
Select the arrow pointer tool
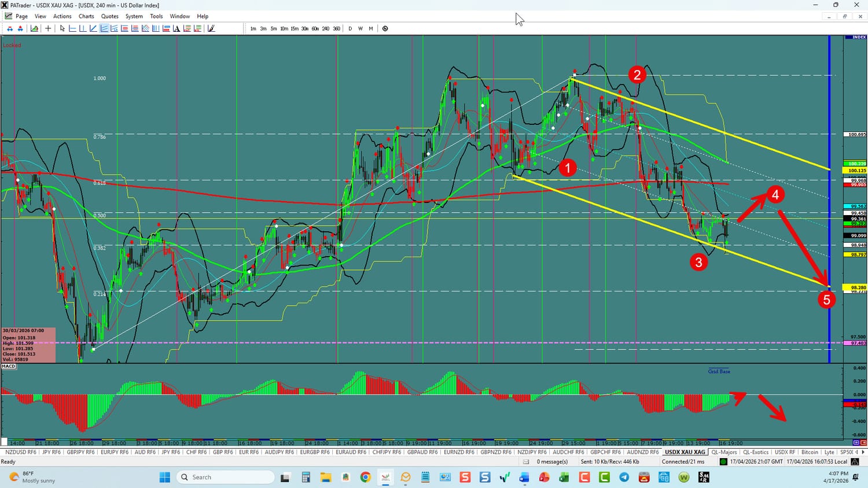point(62,28)
